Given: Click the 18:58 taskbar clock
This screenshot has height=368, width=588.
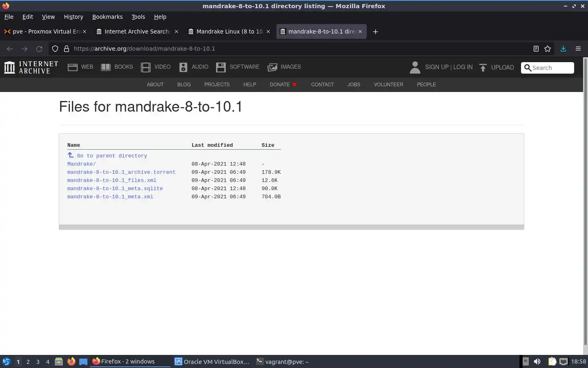Looking at the screenshot, I should pyautogui.click(x=579, y=361).
